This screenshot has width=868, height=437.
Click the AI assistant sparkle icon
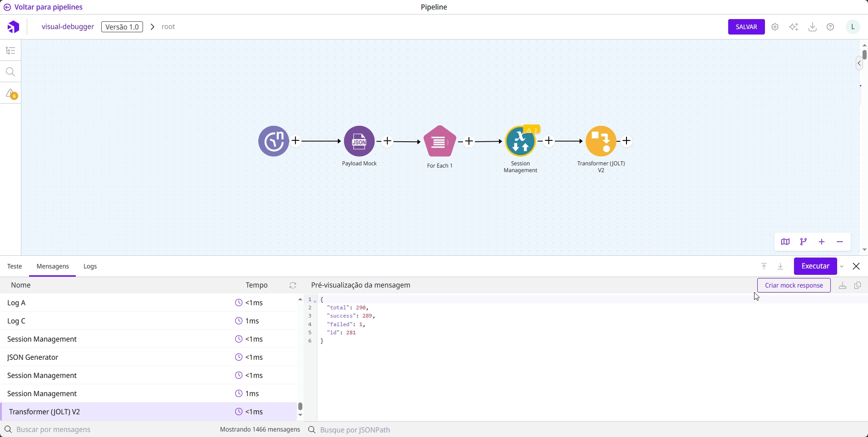(x=794, y=27)
